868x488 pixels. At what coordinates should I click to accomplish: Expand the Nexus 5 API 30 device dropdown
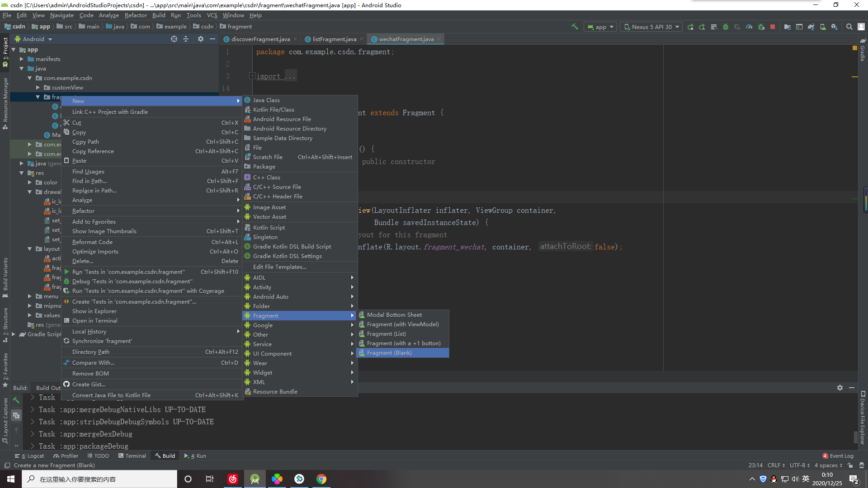(x=651, y=27)
